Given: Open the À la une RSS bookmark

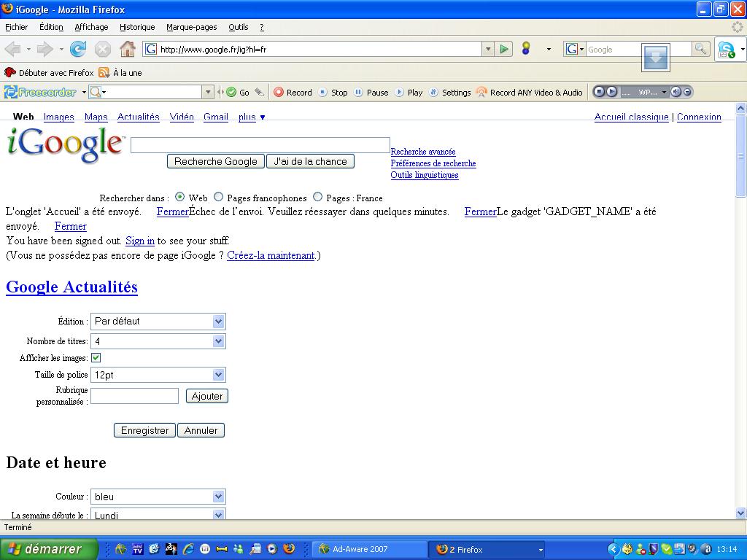Looking at the screenshot, I should 120,73.
